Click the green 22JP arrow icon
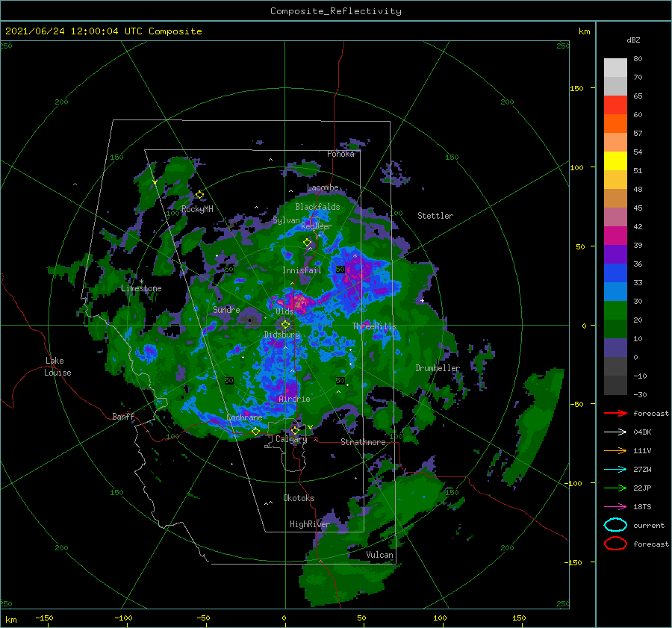The height and width of the screenshot is (628, 672). (615, 488)
